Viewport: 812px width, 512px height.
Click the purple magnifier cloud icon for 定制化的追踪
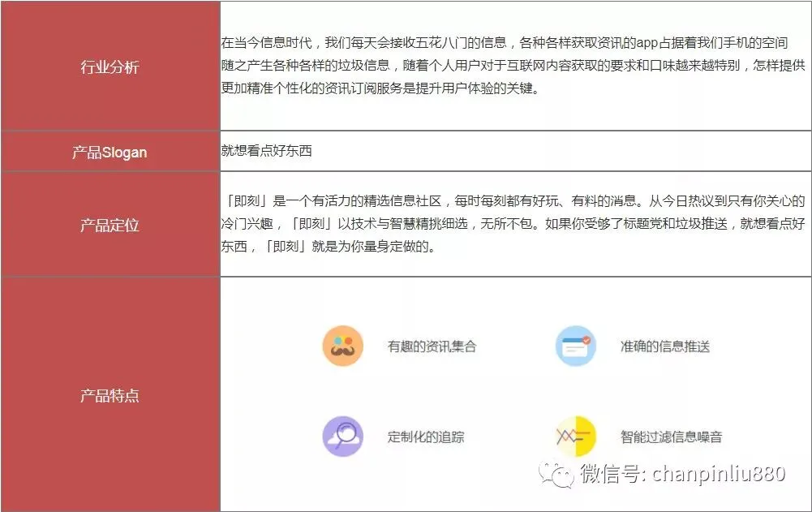(343, 437)
